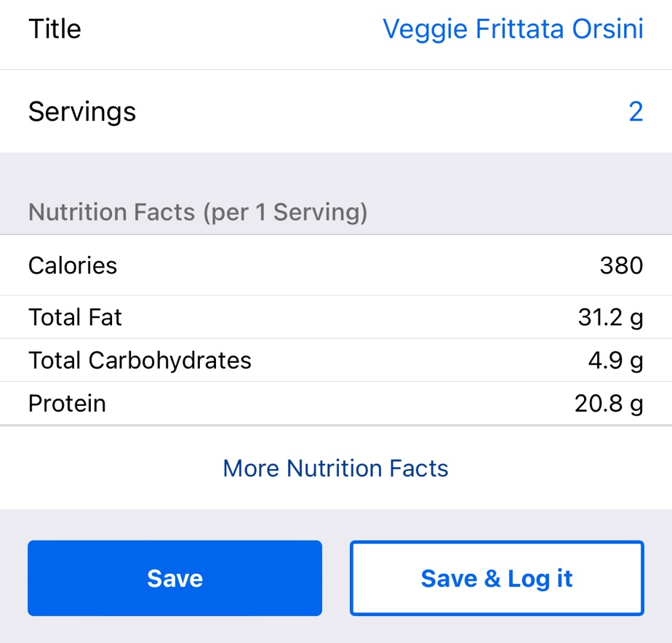Tap the 4.9 g carbohydrates value
Screen dimensions: 672x643
click(615, 360)
